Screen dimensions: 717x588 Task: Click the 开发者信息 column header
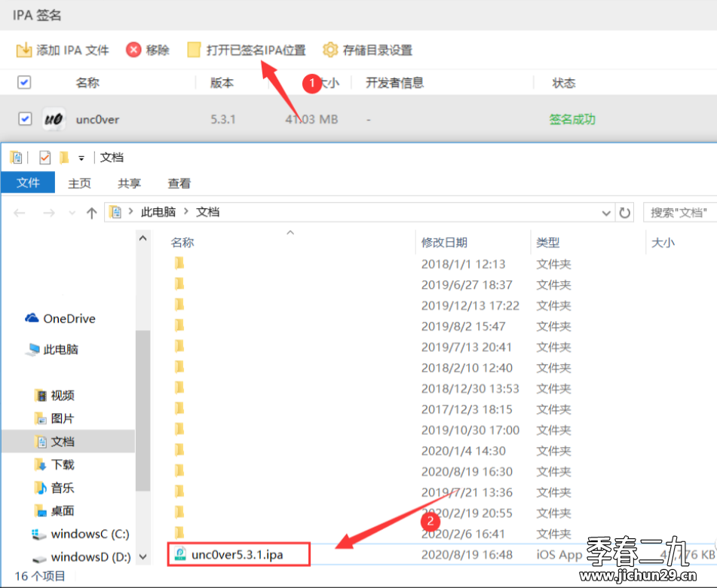[394, 83]
